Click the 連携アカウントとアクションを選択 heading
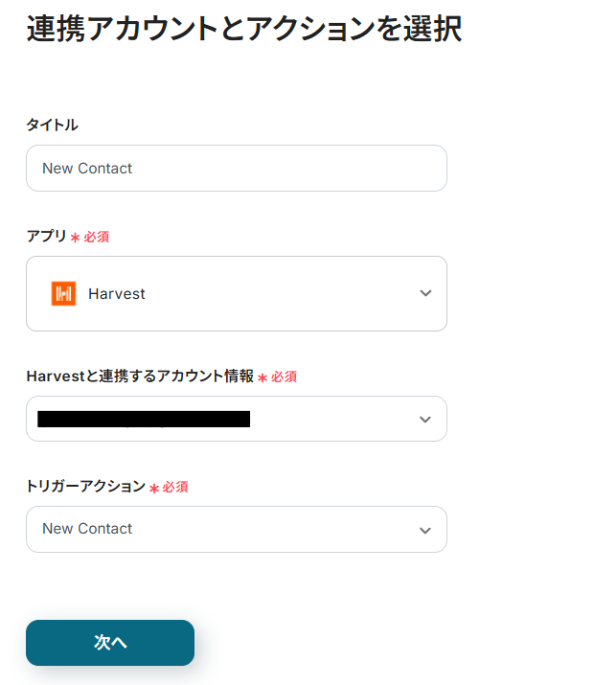This screenshot has height=685, width=616. (x=244, y=30)
